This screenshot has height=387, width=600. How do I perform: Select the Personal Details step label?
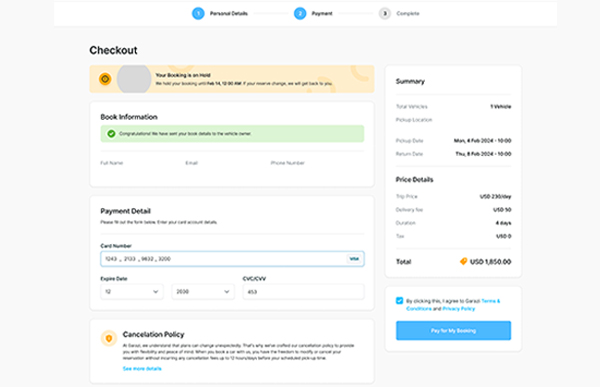click(x=228, y=13)
